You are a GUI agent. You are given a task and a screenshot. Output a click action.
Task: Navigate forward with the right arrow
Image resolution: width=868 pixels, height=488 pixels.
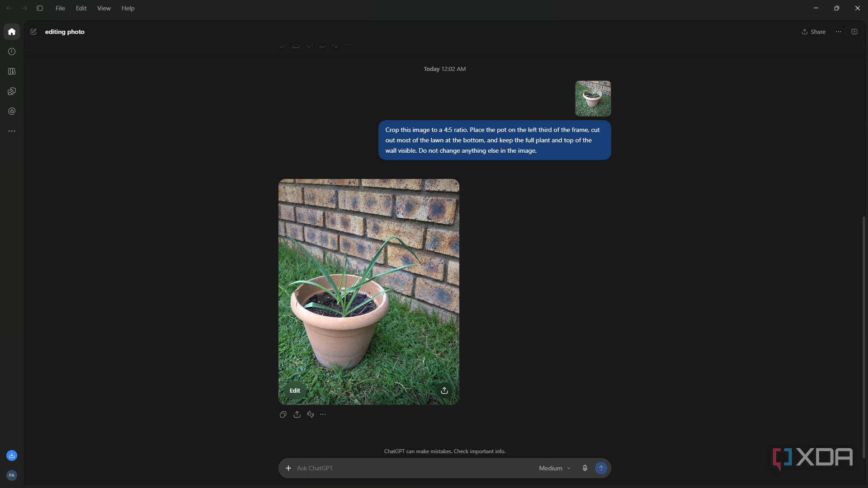pyautogui.click(x=24, y=8)
